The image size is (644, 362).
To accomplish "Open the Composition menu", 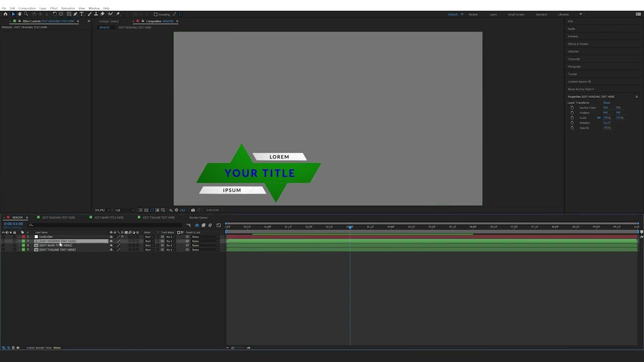I will (x=27, y=8).
